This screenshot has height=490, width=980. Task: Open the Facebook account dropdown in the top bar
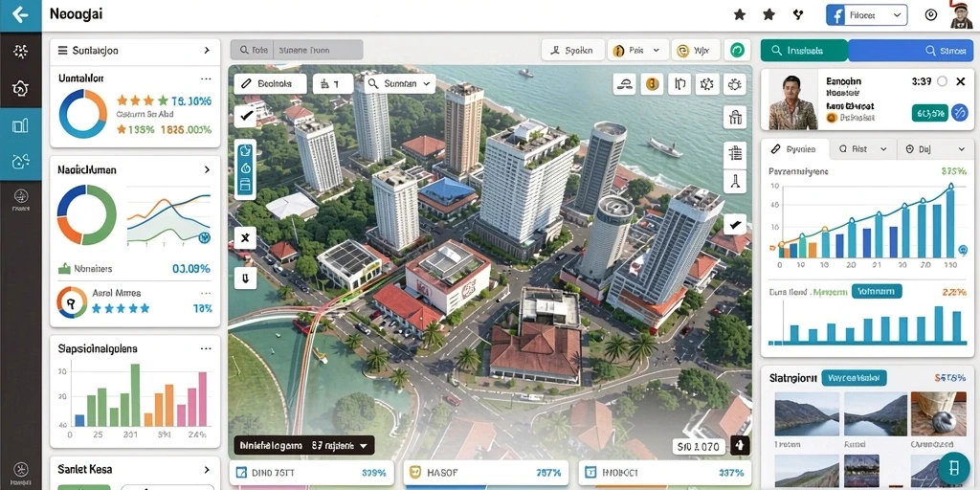click(x=866, y=15)
